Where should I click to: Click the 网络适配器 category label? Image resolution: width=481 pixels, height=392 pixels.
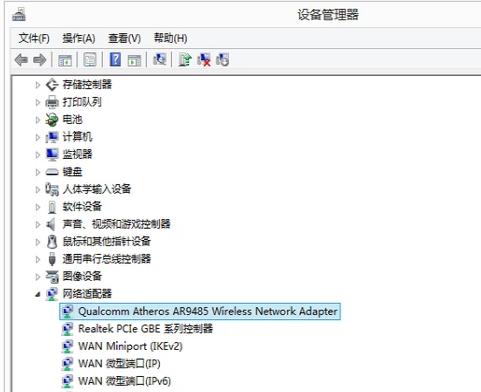click(87, 294)
